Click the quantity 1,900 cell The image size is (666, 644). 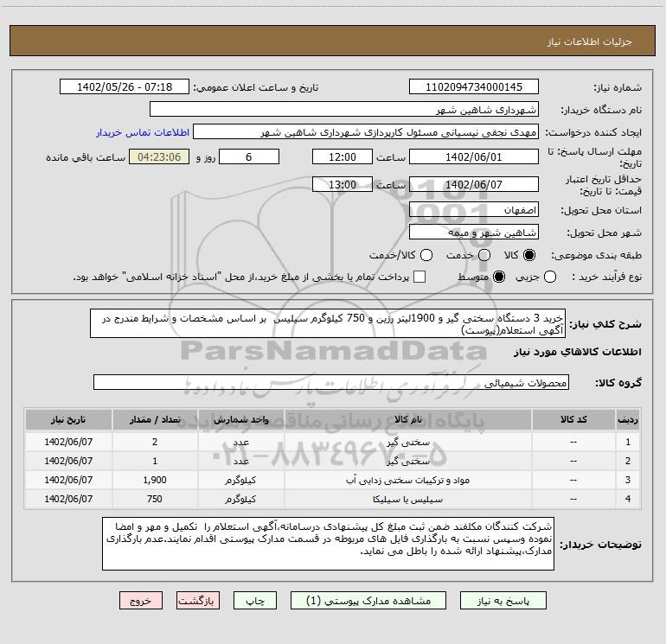coord(155,480)
